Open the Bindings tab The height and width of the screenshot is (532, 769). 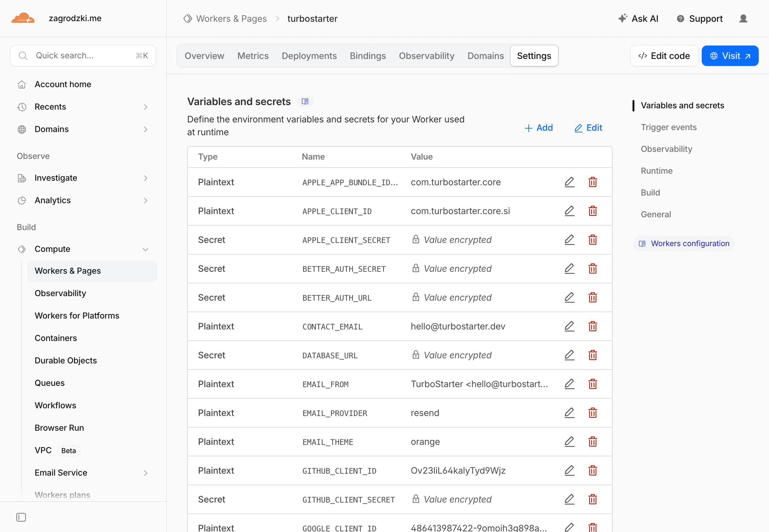pyautogui.click(x=368, y=56)
